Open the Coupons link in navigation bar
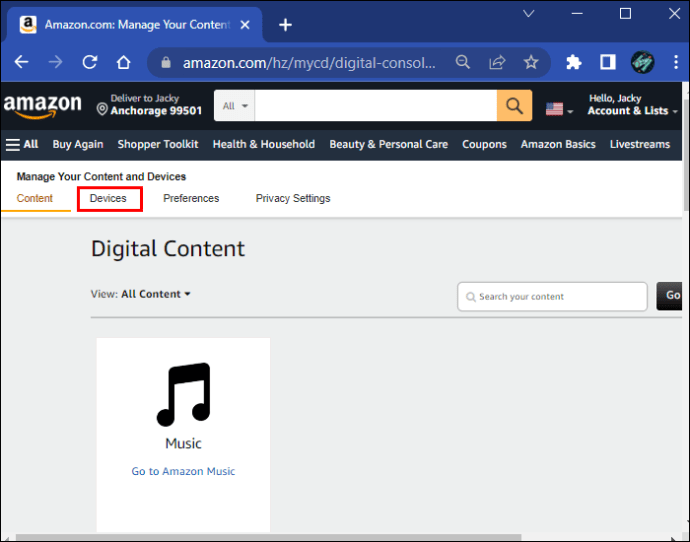 (x=484, y=144)
